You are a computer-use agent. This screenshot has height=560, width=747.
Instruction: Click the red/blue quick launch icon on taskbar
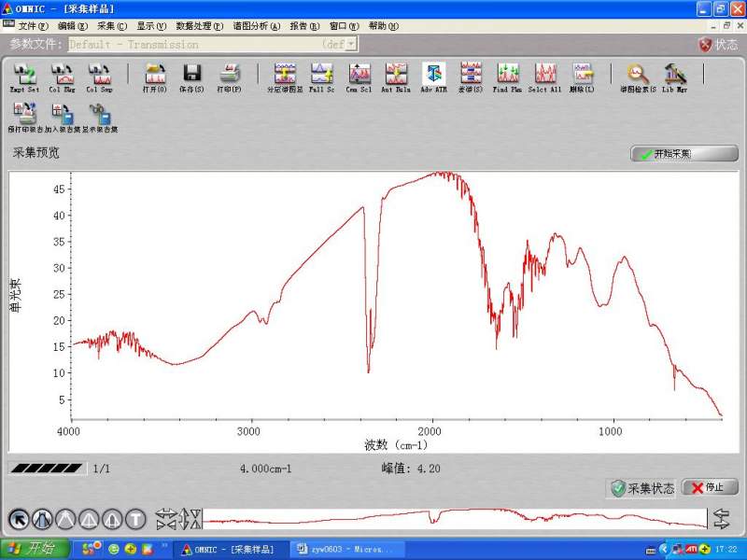[x=148, y=549]
